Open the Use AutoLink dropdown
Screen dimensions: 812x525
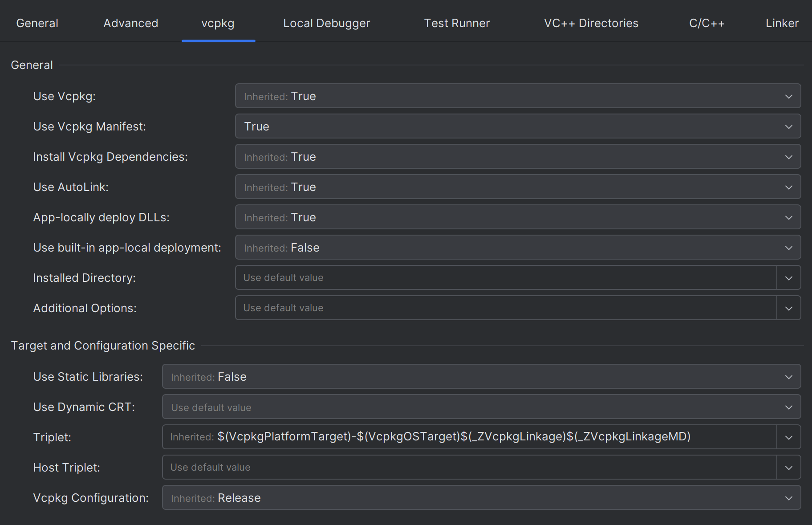coord(518,187)
